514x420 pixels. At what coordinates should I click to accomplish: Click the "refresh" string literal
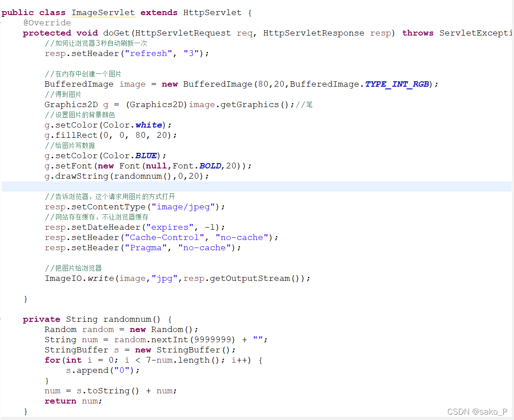tap(148, 53)
